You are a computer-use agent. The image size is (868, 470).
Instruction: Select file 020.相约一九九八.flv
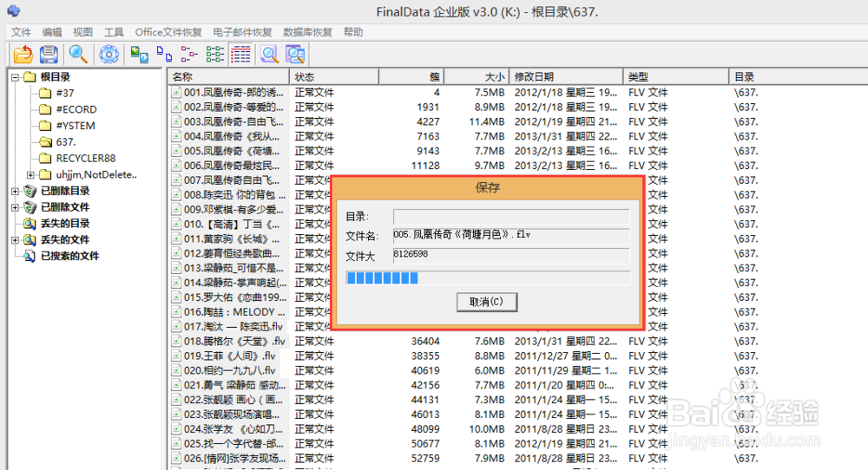230,370
